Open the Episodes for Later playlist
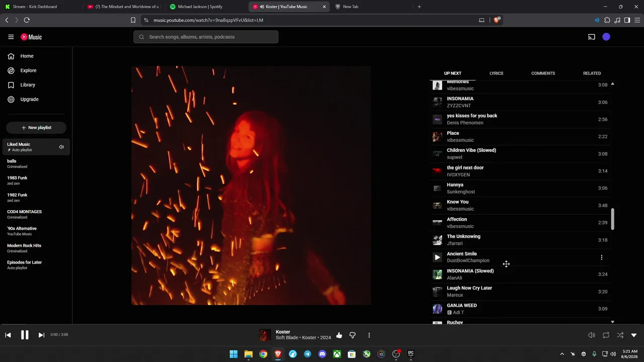Screen dimensions: 644x362 coord(36,265)
